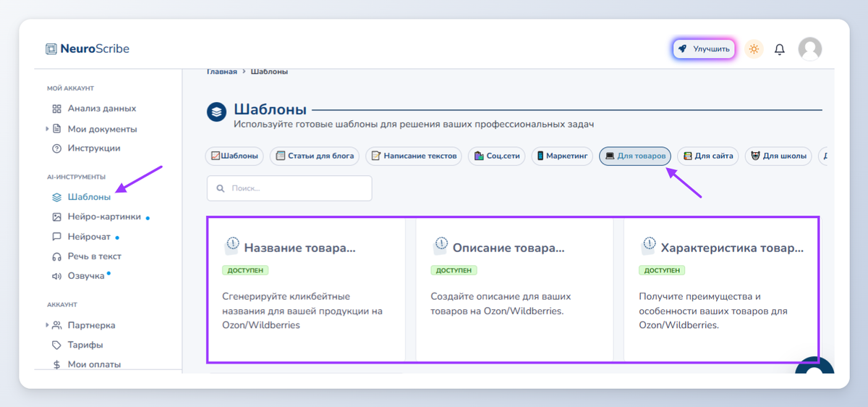868x407 pixels.
Task: Select Для школы category tab
Action: pyautogui.click(x=778, y=156)
